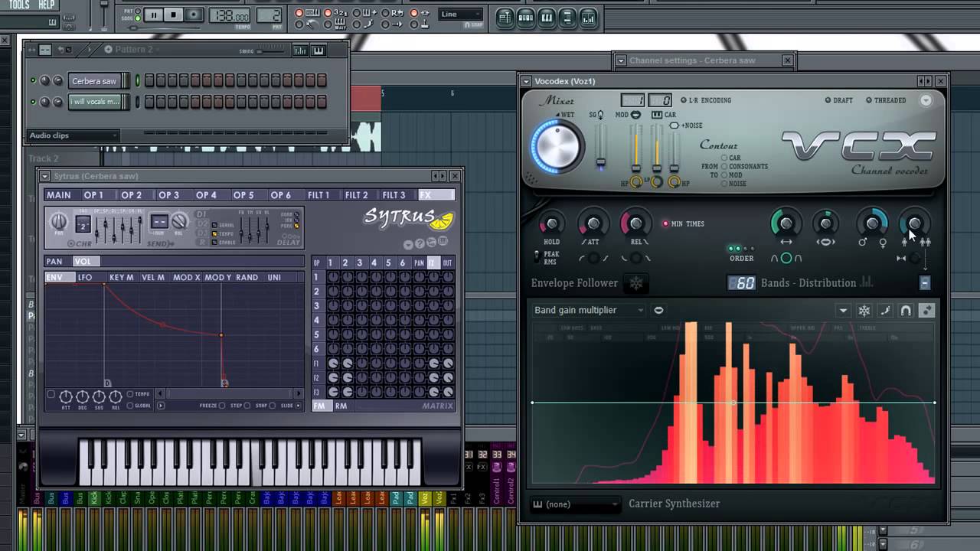Viewport: 980px width, 551px height.
Task: Click the piano icon in Carrier Synthesizer selector
Action: (x=538, y=504)
